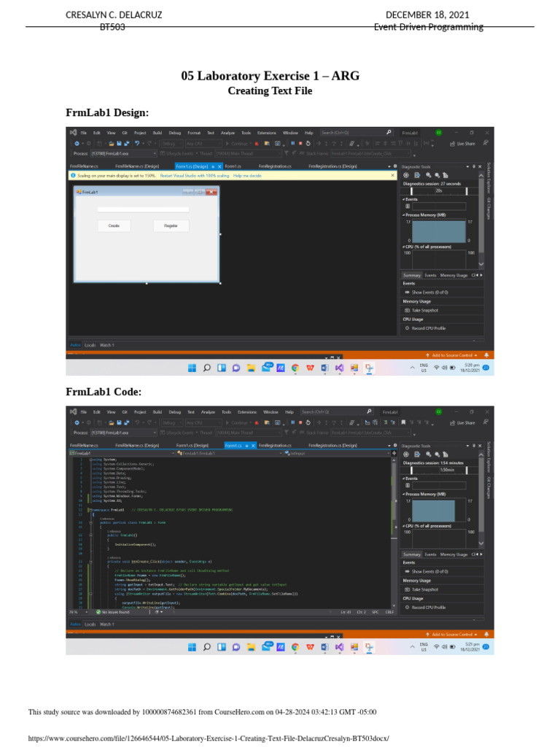Viewport: 560px width, 747px height.
Task: Open Chrome from the upper taskbar
Action: (x=295, y=368)
